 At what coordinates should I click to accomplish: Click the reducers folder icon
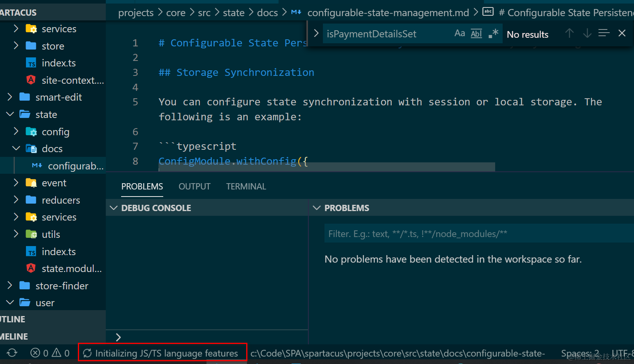(31, 200)
